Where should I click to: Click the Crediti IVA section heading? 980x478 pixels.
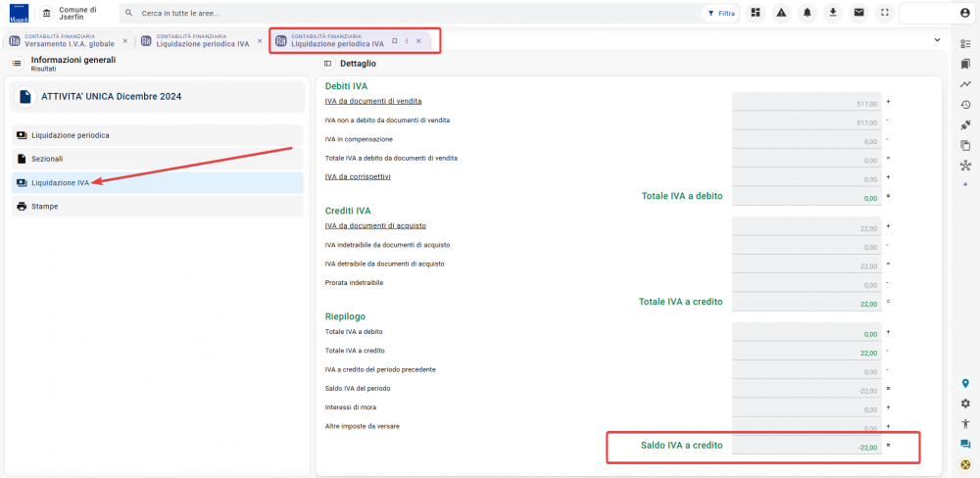348,211
